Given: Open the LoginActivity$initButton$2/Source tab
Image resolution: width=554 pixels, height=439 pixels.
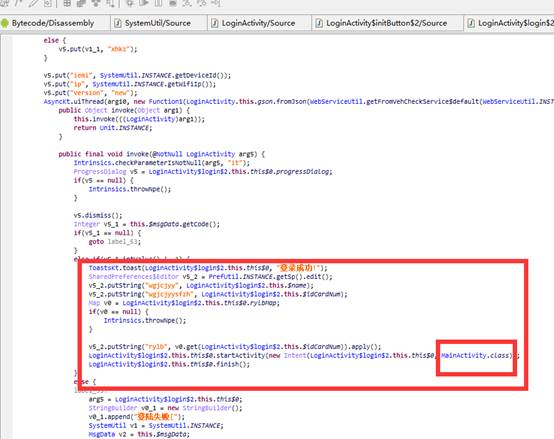Looking at the screenshot, I should pos(387,23).
